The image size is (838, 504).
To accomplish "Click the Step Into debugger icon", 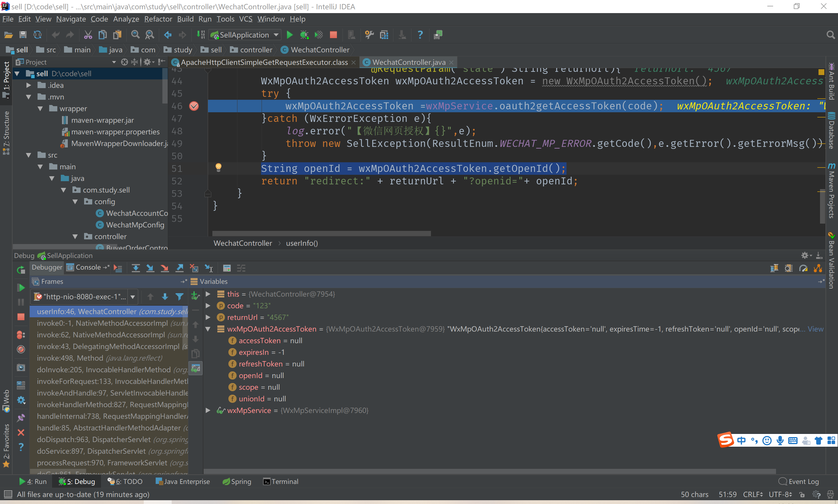I will [x=150, y=268].
